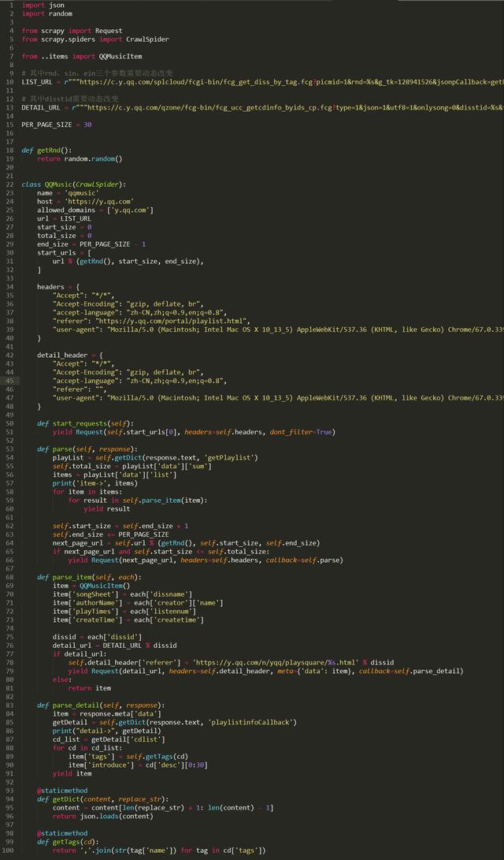Click the playList = self.getDict(...) line
The width and height of the screenshot is (504, 860).
coord(155,457)
